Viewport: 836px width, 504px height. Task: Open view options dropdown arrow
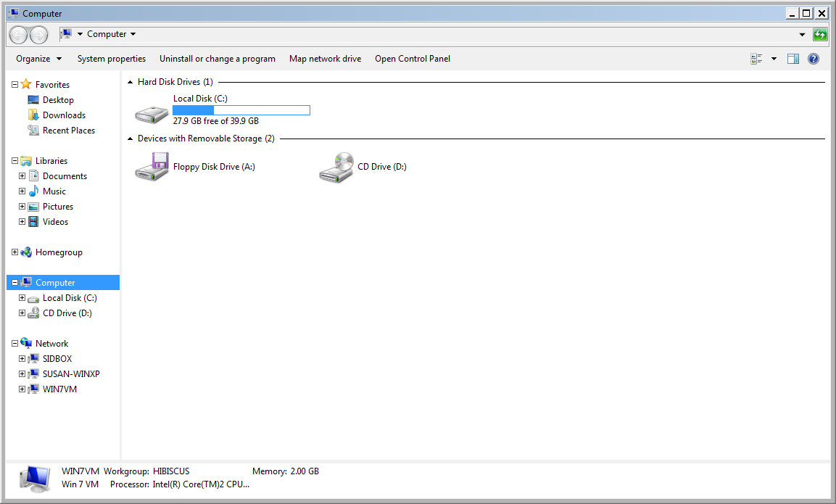pos(774,59)
